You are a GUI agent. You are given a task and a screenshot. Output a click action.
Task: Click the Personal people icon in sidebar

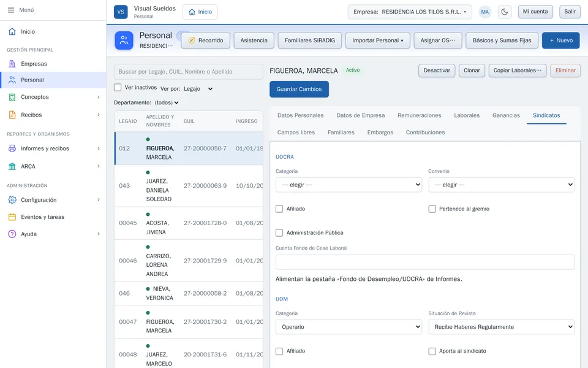point(12,80)
